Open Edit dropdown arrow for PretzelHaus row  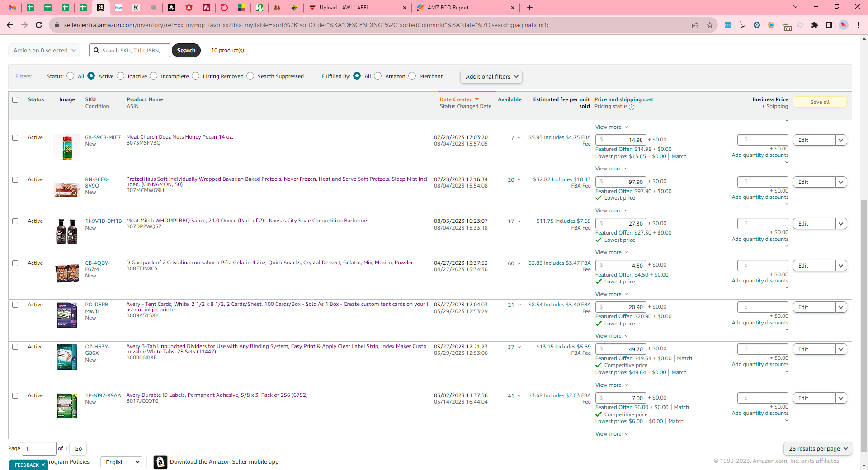841,182
